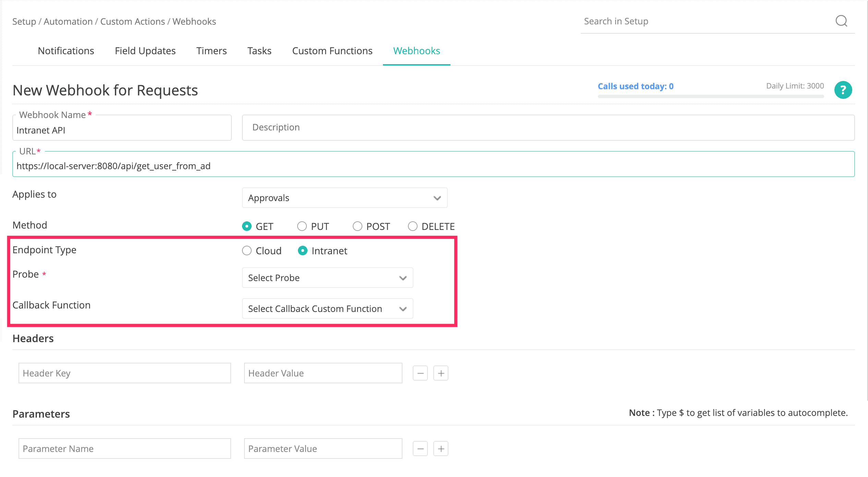
Task: Select the PUT method radio button
Action: point(302,226)
